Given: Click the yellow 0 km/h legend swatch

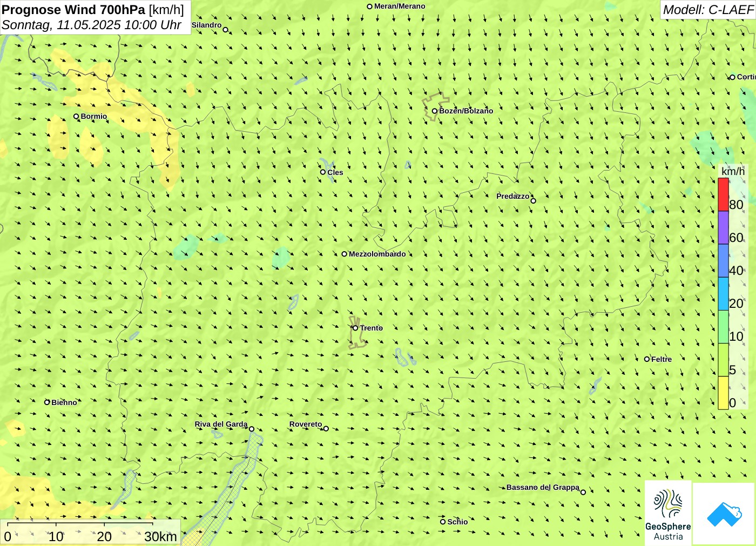Looking at the screenshot, I should click(723, 393).
